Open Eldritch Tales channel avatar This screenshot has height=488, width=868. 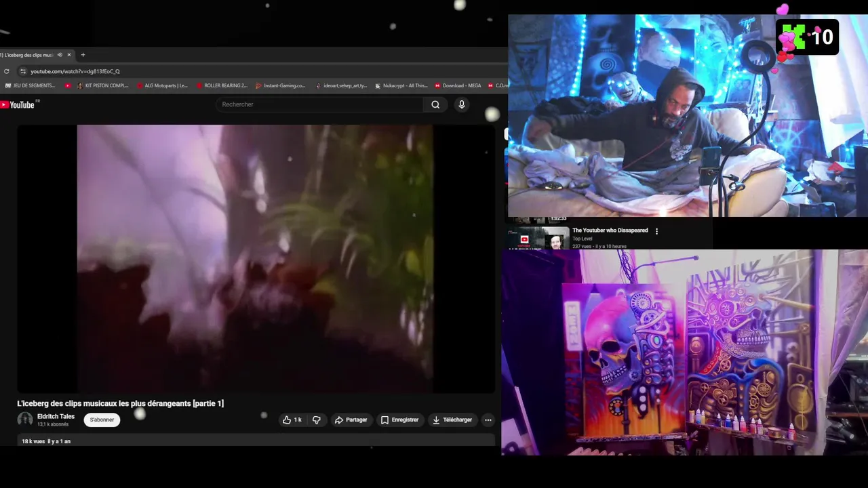25,420
